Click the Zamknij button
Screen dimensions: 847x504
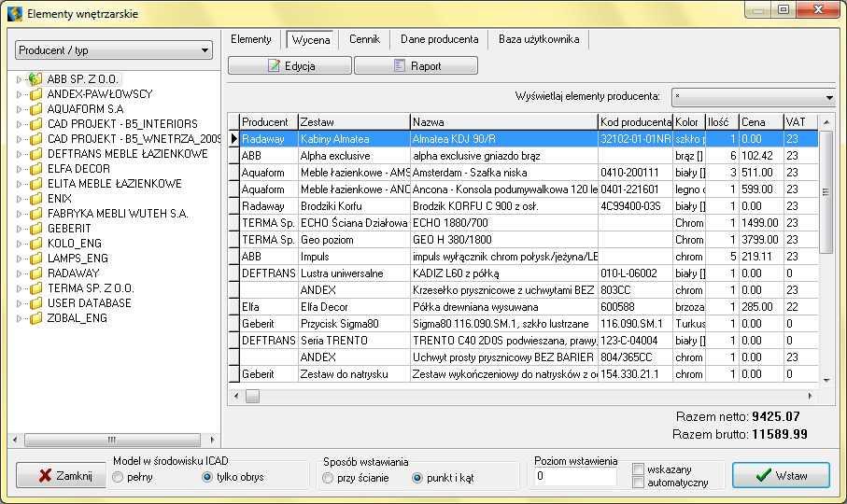click(61, 475)
